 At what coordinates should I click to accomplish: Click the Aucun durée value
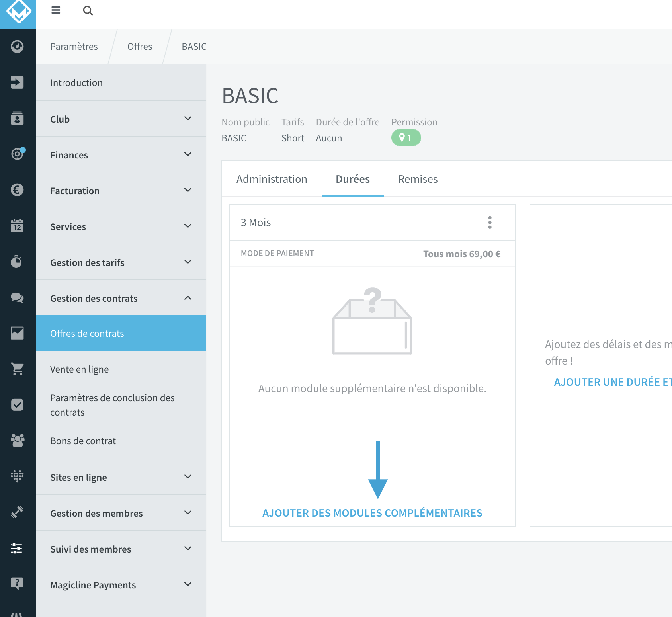329,138
